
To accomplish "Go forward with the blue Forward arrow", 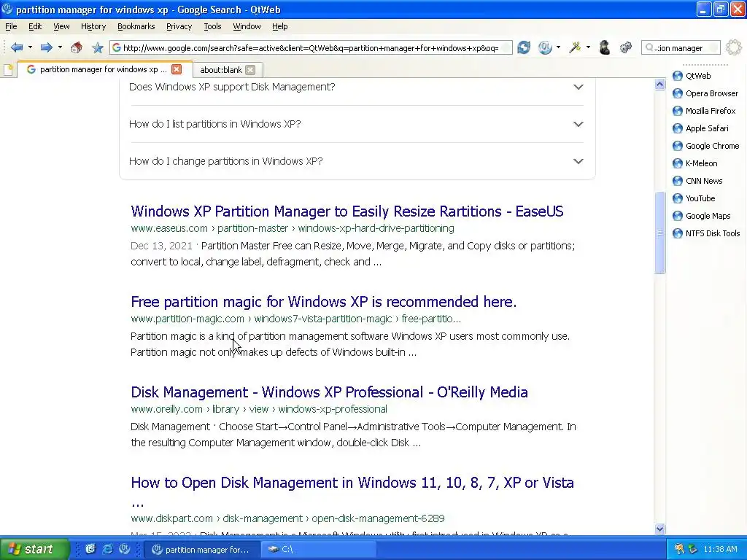I will click(46, 47).
